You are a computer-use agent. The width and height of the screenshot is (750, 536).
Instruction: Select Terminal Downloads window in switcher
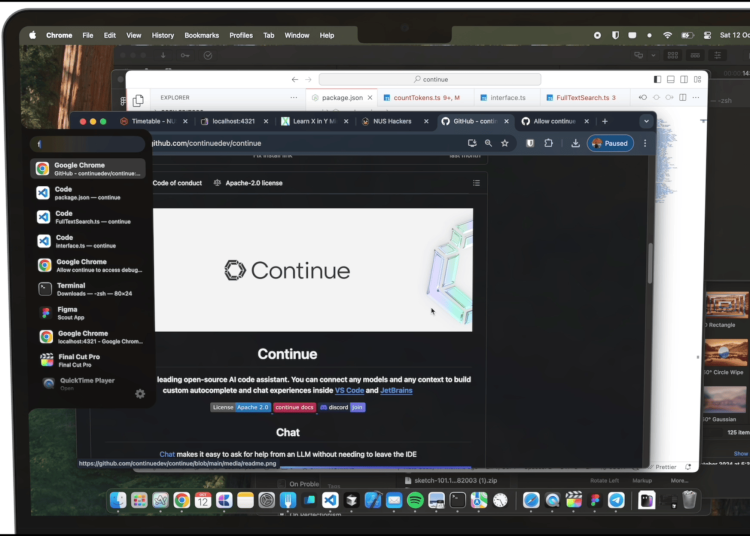(x=91, y=289)
